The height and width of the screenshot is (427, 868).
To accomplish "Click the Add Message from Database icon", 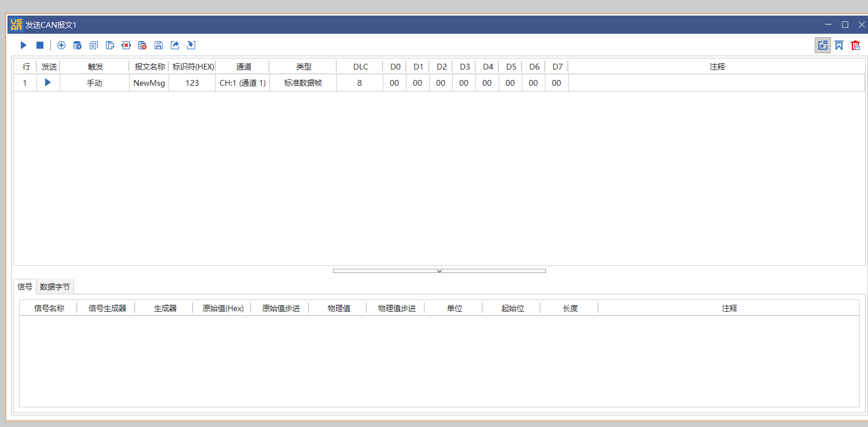I will tap(78, 45).
